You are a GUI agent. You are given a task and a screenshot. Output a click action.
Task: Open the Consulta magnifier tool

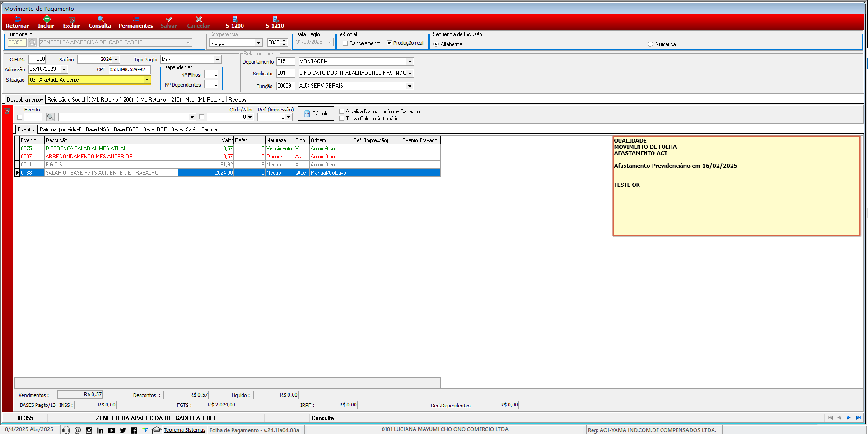pos(100,19)
